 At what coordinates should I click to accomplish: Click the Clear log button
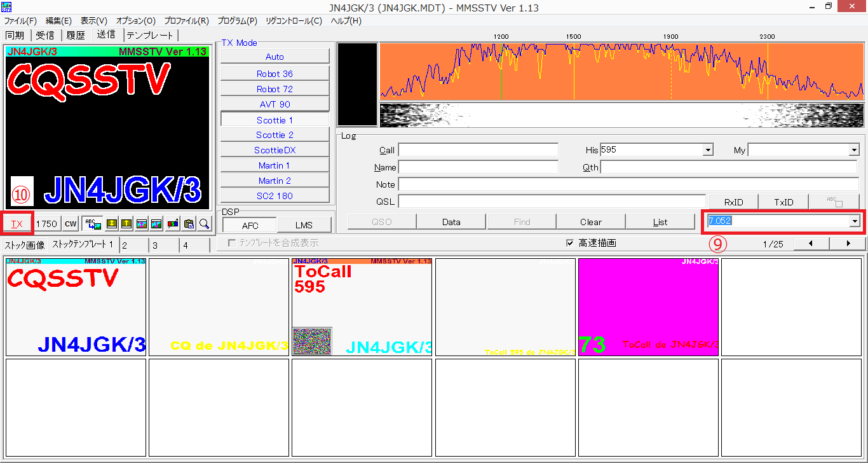point(591,222)
